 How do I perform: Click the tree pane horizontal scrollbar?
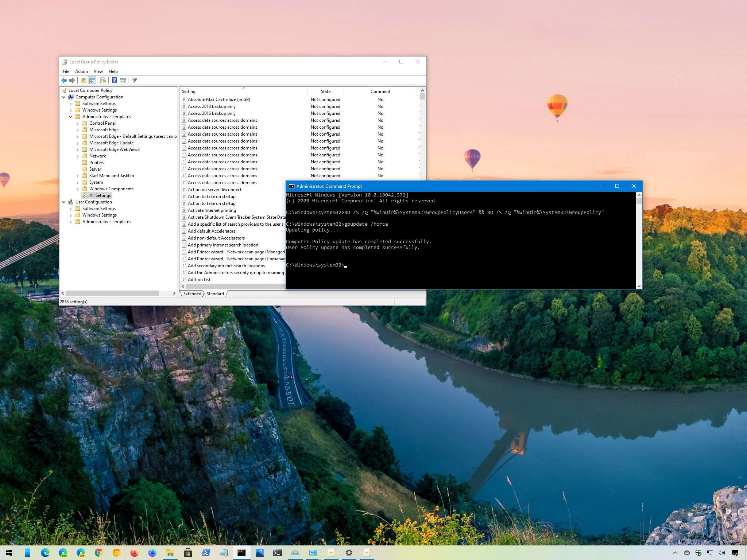[118, 293]
